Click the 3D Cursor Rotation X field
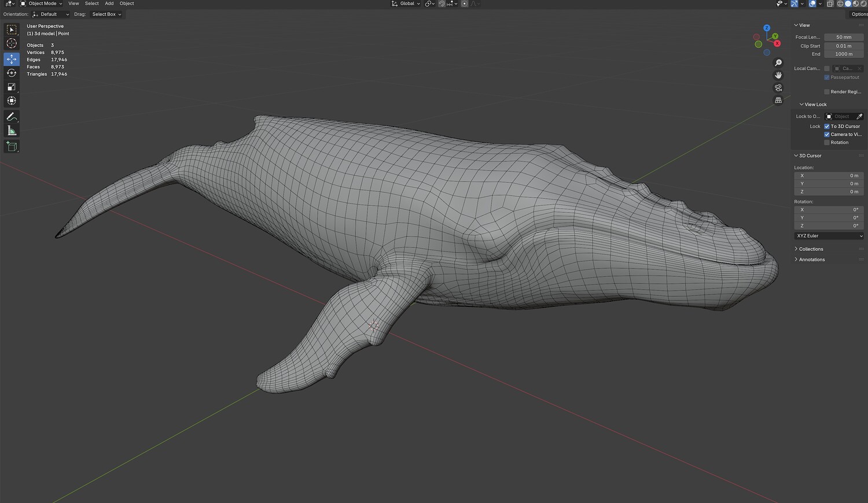The width and height of the screenshot is (868, 503). coord(829,210)
